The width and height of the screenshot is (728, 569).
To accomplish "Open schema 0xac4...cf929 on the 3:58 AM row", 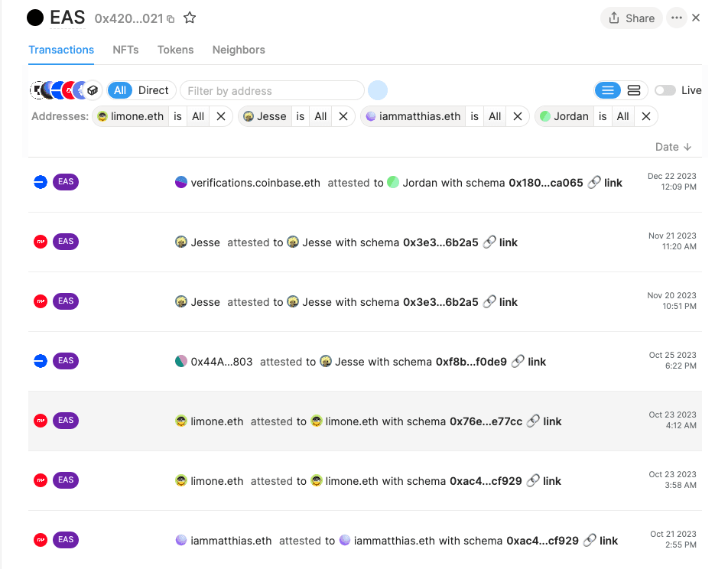I will coord(486,481).
